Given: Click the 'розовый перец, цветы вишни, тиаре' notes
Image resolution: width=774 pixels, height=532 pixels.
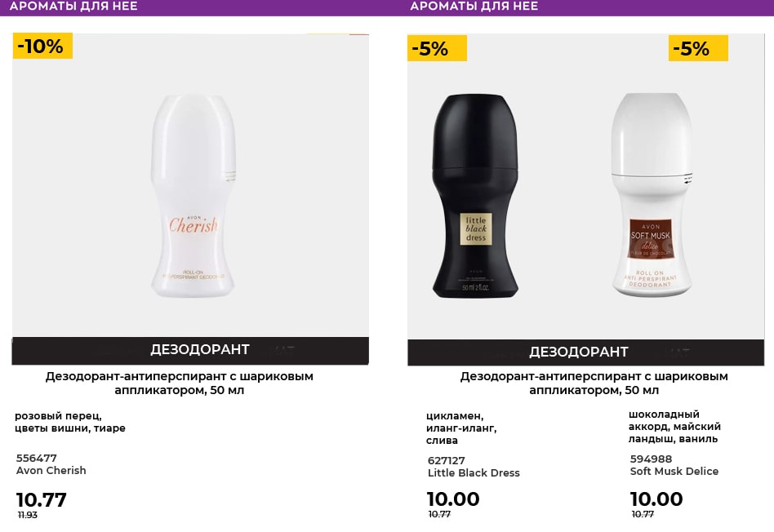Looking at the screenshot, I should click(x=70, y=422).
